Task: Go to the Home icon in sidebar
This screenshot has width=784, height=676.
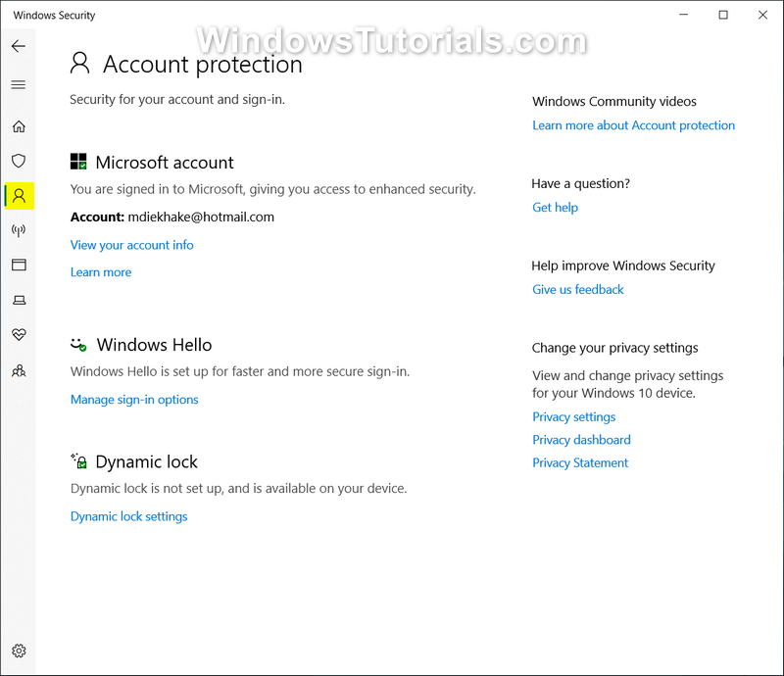Action: pyautogui.click(x=19, y=126)
